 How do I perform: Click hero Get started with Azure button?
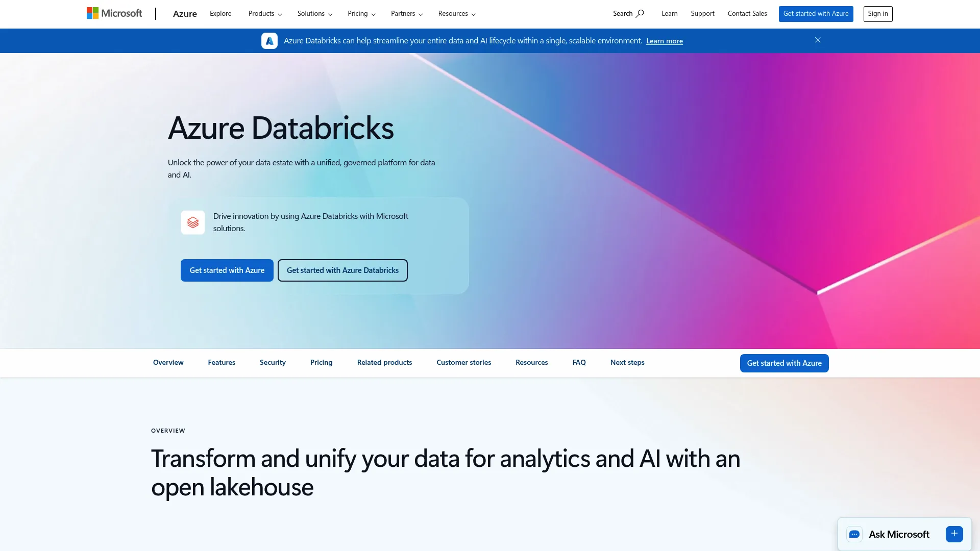[x=227, y=270]
